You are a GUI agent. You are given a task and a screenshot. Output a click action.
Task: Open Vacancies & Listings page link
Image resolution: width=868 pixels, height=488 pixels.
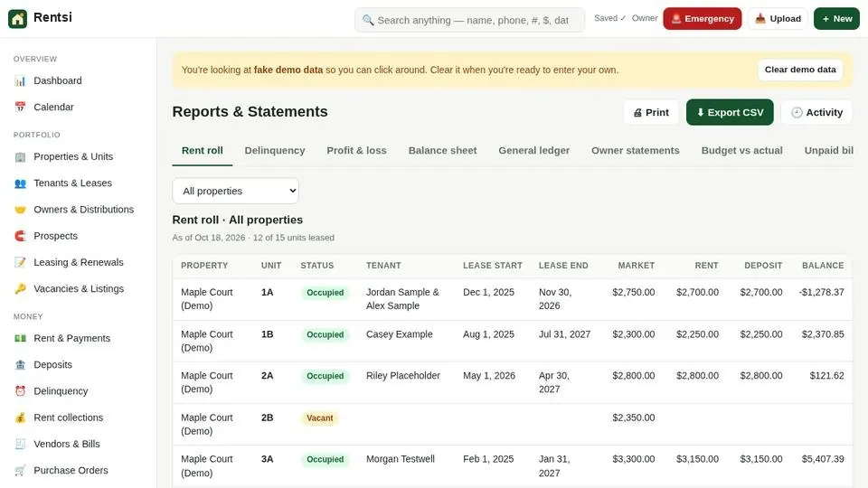tap(78, 289)
